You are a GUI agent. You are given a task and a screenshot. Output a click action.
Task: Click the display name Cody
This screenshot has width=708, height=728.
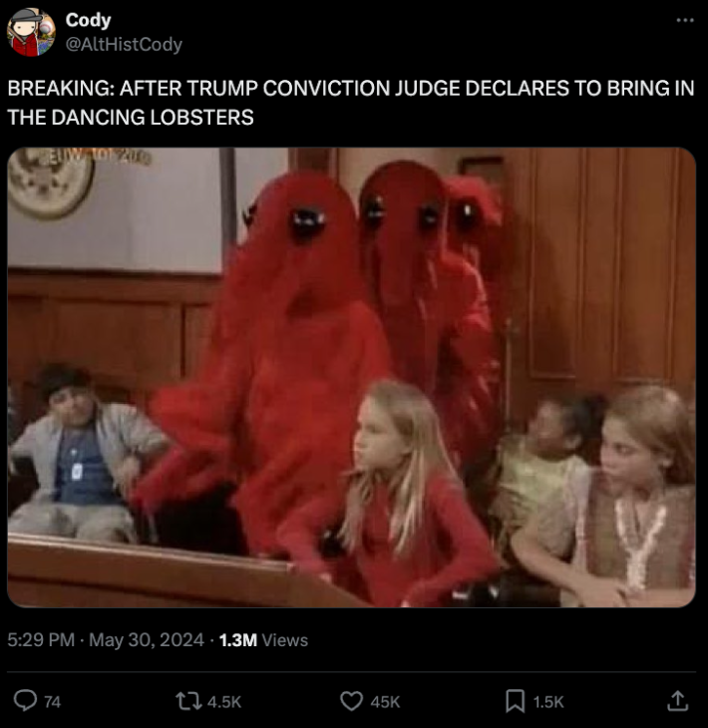pos(88,20)
